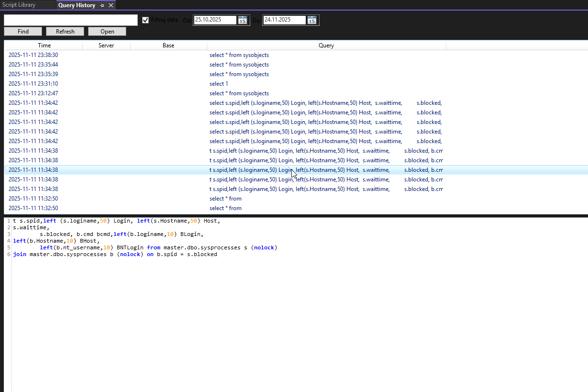Screen dimensions: 588x392
Task: Toggle the Filtruj datą checkbox
Action: pyautogui.click(x=145, y=20)
